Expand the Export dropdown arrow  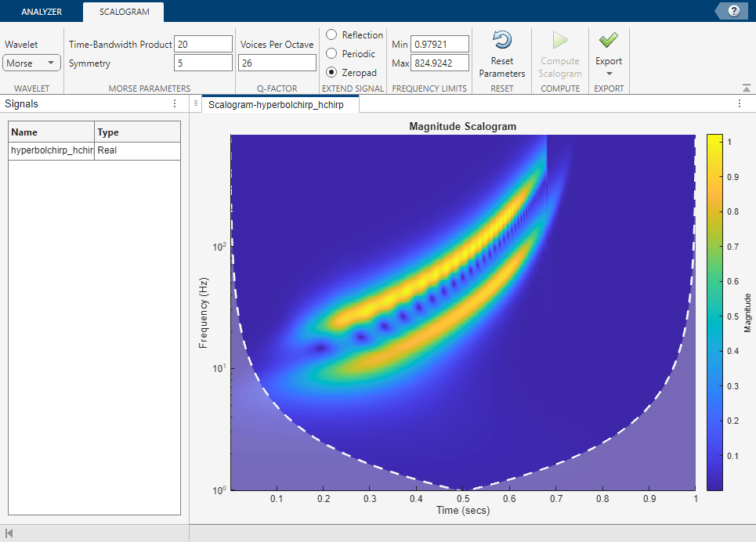tap(609, 74)
